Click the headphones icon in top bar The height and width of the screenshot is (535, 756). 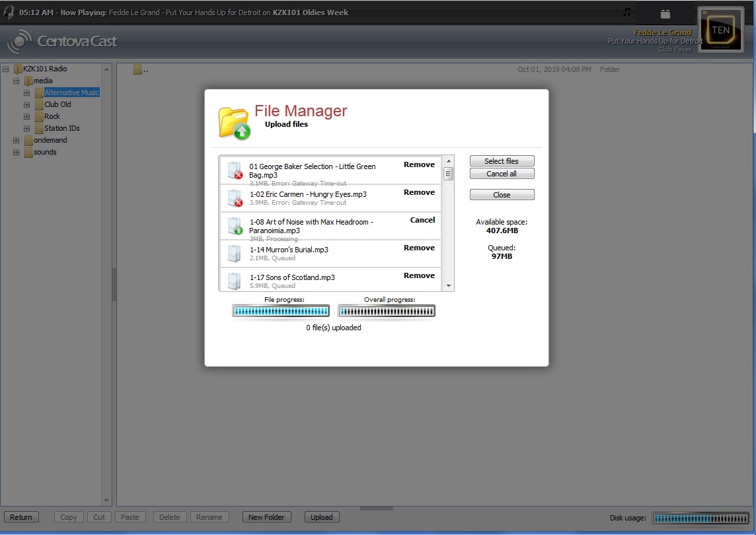point(9,12)
